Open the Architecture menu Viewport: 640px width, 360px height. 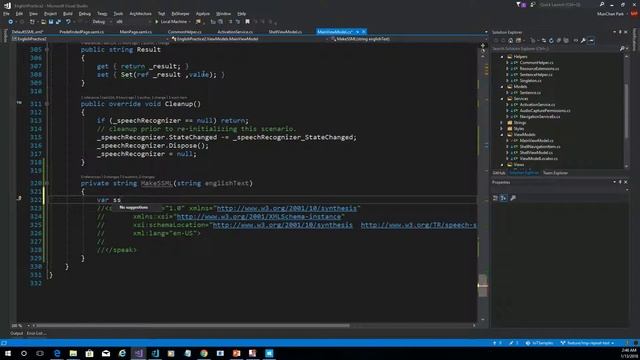pos(140,13)
